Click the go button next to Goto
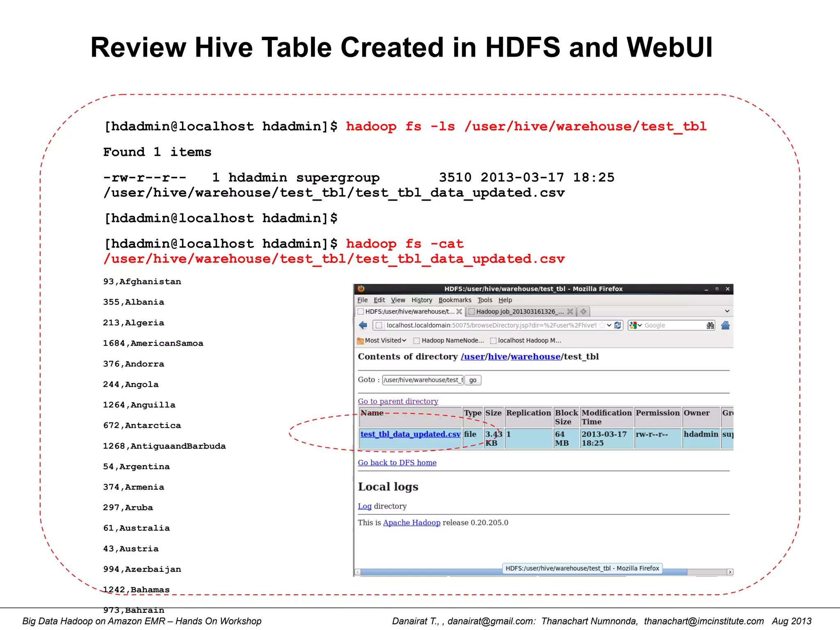Image resolution: width=840 pixels, height=630 pixels. click(x=472, y=380)
